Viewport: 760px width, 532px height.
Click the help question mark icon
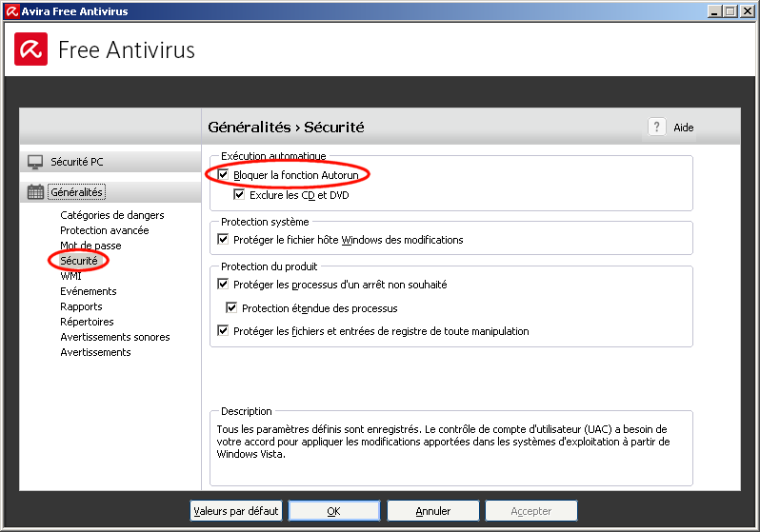tap(657, 128)
